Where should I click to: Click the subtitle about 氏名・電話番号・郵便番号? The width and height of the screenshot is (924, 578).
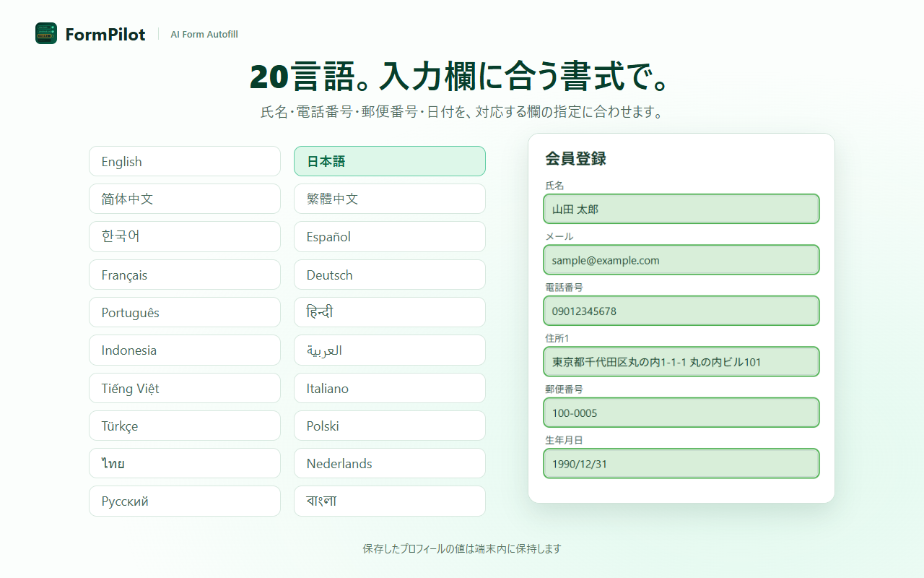461,113
